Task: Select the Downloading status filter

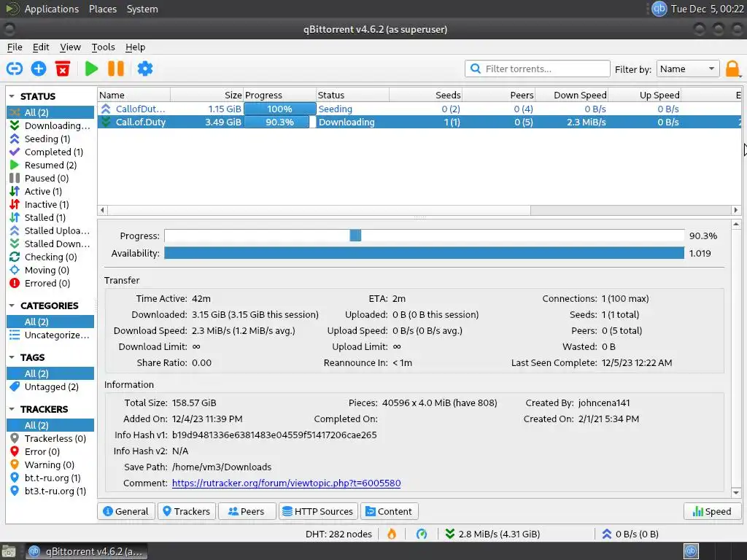Action: tap(50, 125)
